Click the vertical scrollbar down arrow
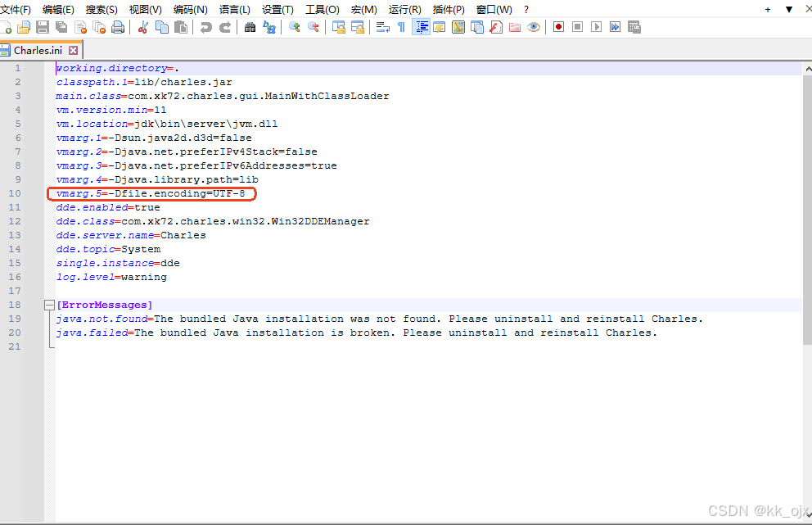The width and height of the screenshot is (812, 525). coord(808,514)
